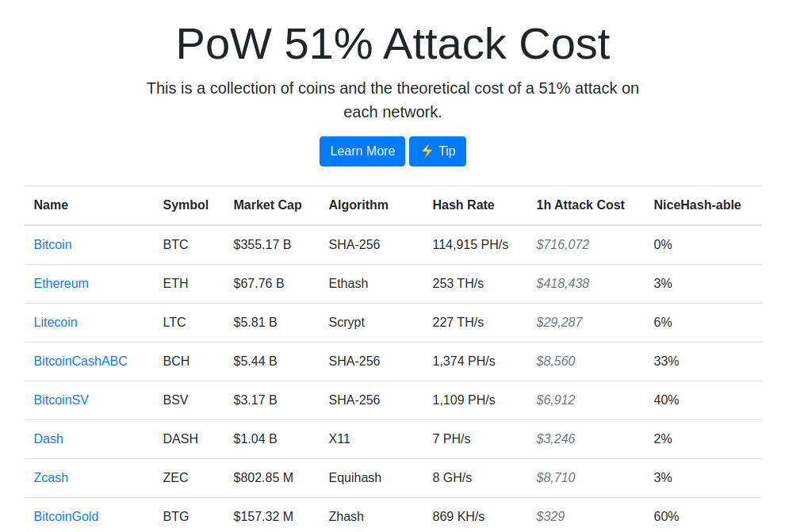Viewport: 785px width, 532px height.
Task: Open the Ethereum coin link
Action: [61, 284]
